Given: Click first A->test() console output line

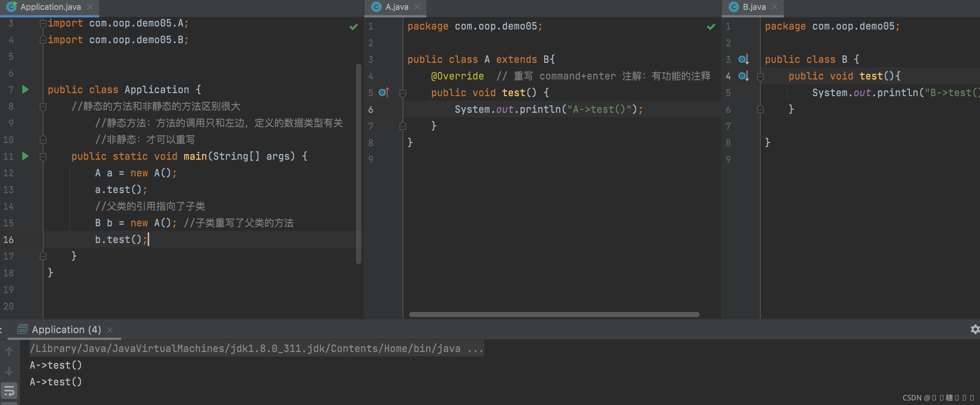Looking at the screenshot, I should 56,365.
